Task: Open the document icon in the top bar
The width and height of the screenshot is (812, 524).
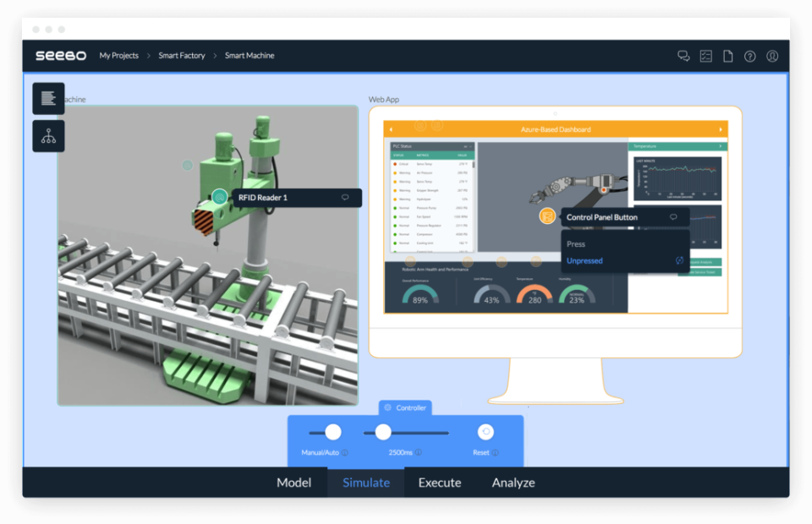Action: 727,56
